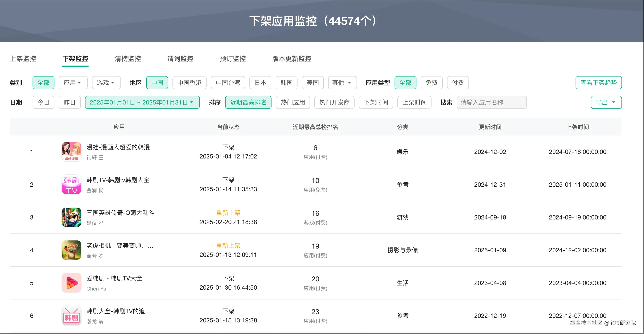Select the 今日 date filter
644x334 pixels.
pos(43,102)
